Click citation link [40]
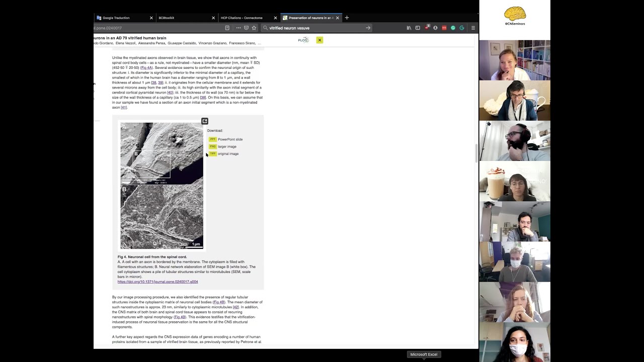 (170, 93)
